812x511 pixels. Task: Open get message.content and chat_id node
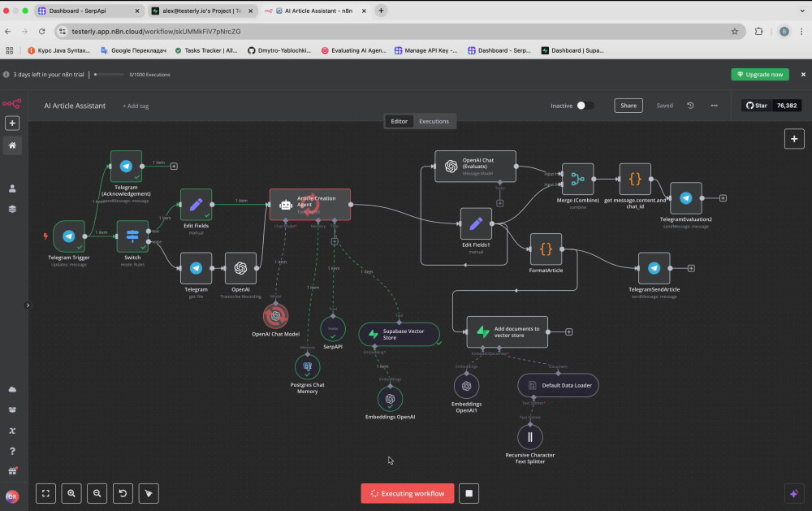click(635, 180)
